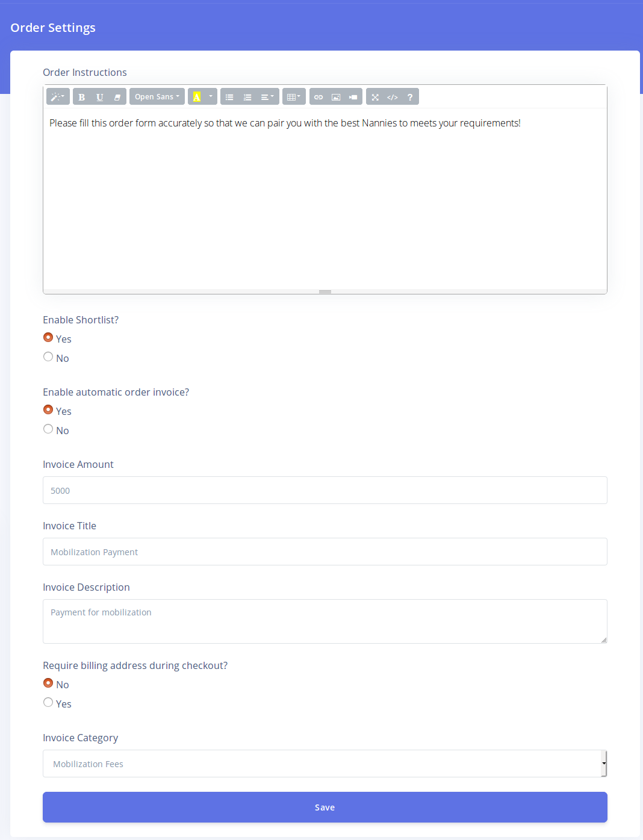Open code view in the editor
643x840 pixels.
click(x=393, y=97)
